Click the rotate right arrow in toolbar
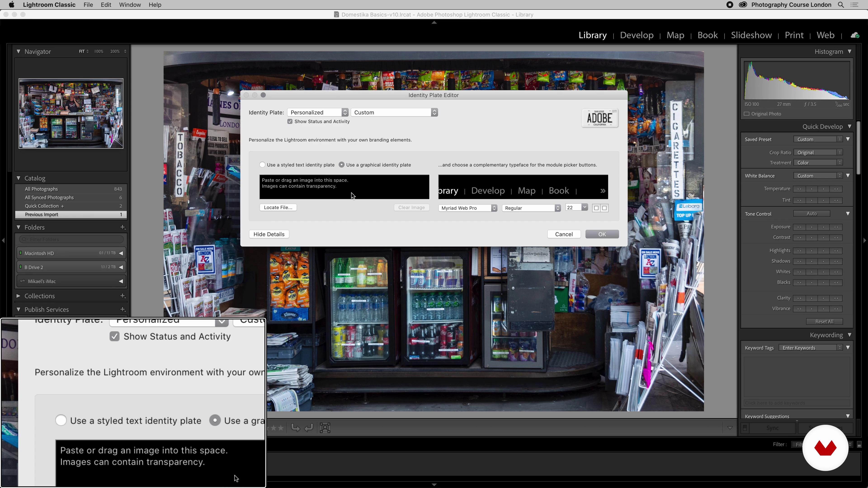The height and width of the screenshot is (488, 868). 309,428
